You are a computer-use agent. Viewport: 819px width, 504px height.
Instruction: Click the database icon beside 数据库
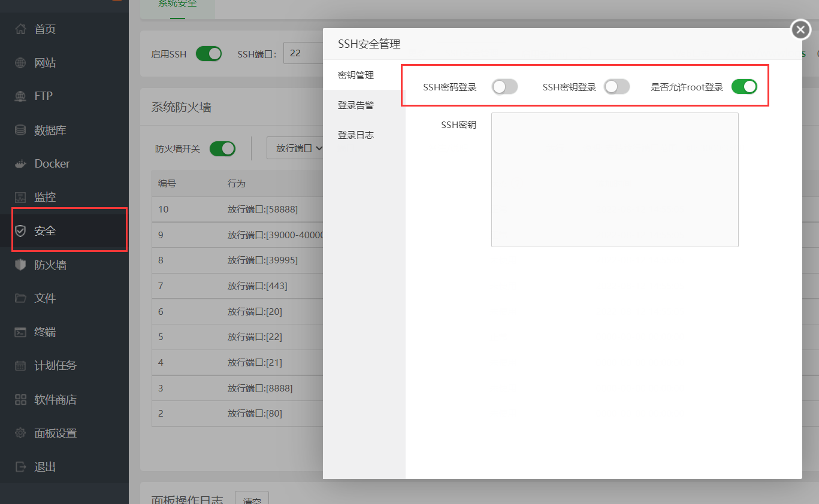coord(21,130)
